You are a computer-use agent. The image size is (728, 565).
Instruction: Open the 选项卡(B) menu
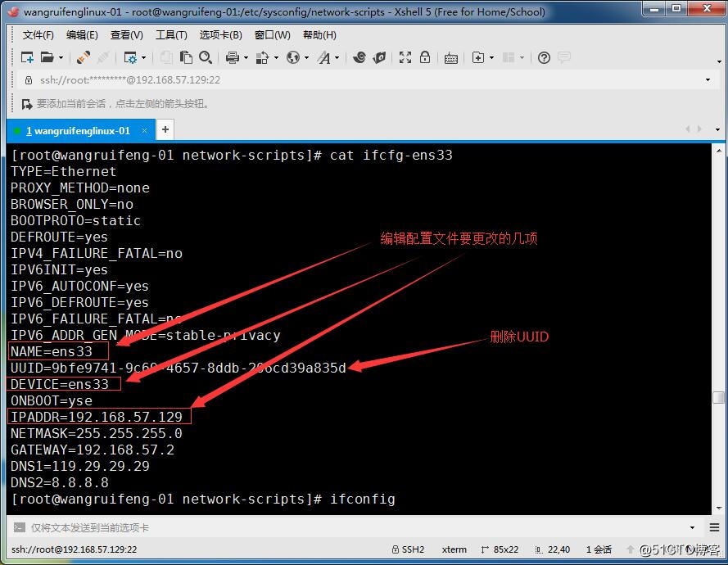pyautogui.click(x=220, y=35)
